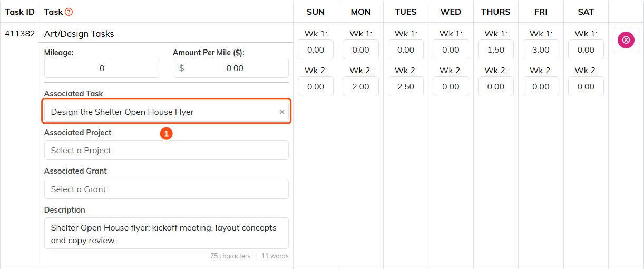This screenshot has width=644, height=270.
Task: Open the Associated Task dropdown
Action: point(167,112)
